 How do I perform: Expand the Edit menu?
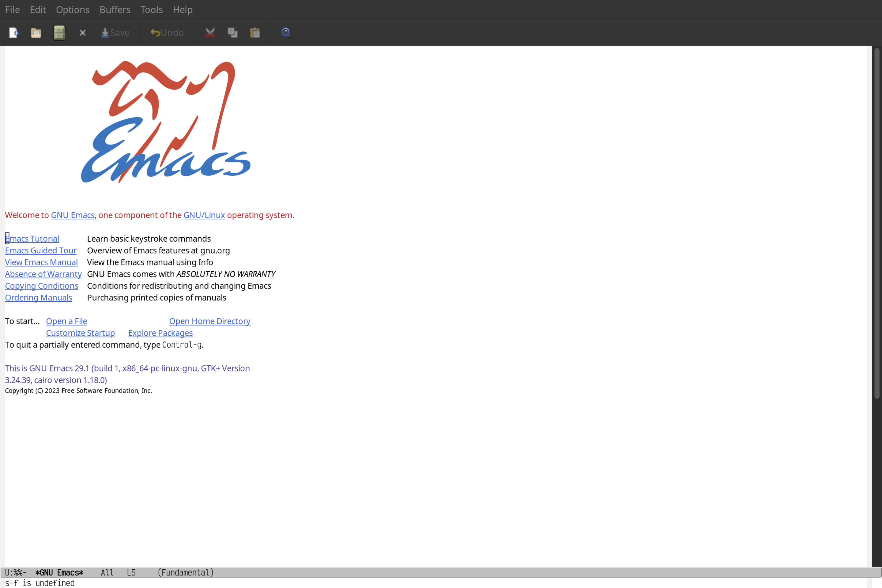[37, 9]
